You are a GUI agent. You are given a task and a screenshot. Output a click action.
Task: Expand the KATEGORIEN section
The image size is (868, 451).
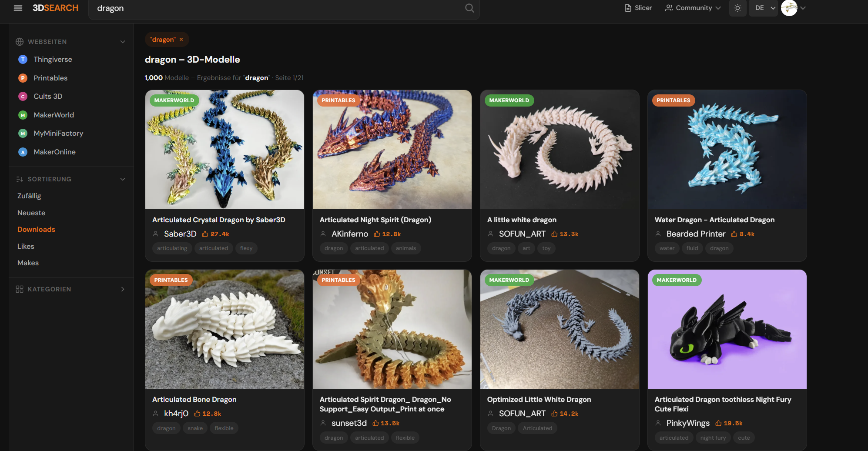122,289
